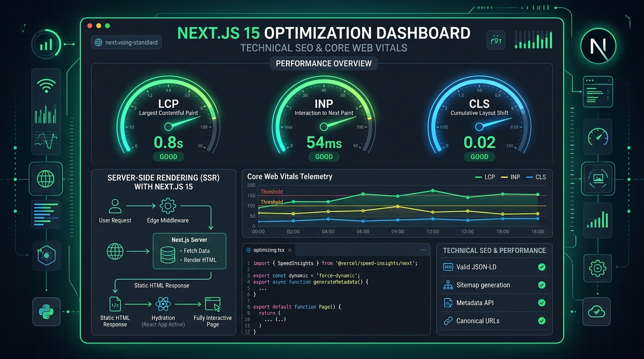Screen dimensions: 644x359
Task: Select the image picture icon in right sidebar
Action: click(597, 178)
